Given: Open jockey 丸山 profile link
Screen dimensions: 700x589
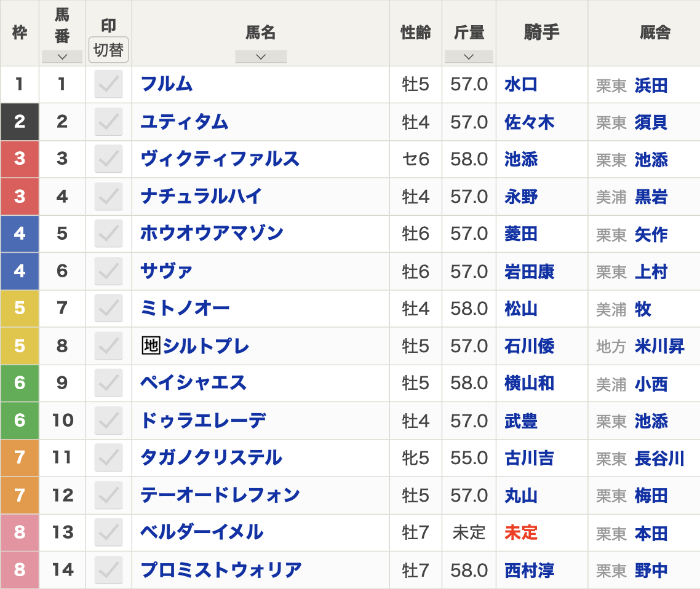Looking at the screenshot, I should (521, 496).
